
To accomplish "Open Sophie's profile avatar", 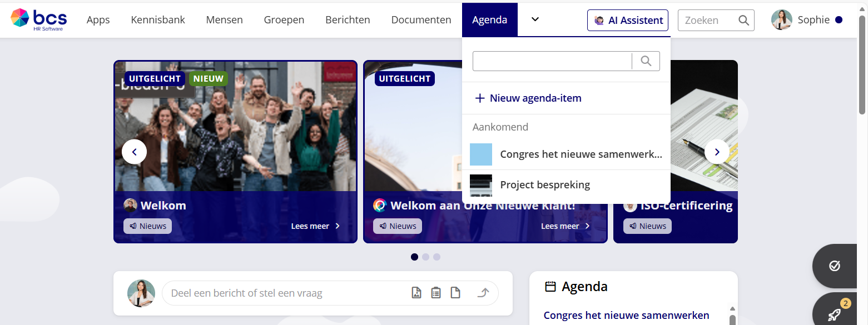I will pos(782,20).
